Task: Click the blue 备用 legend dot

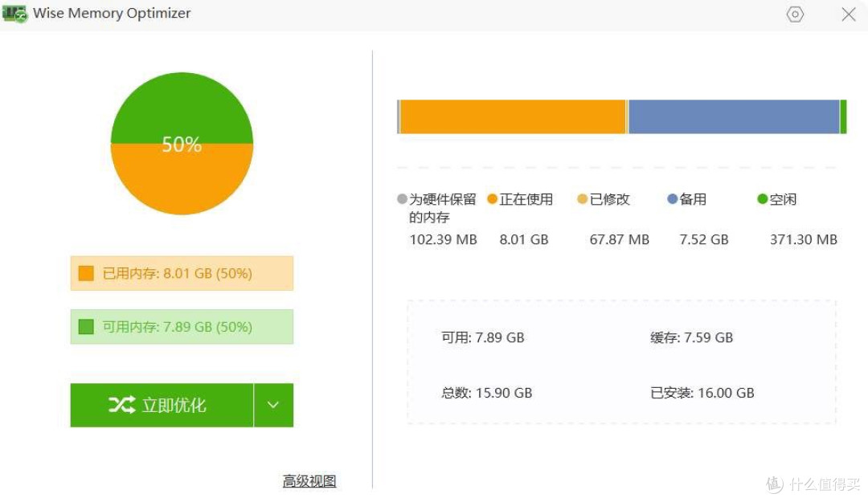Action: coord(673,198)
